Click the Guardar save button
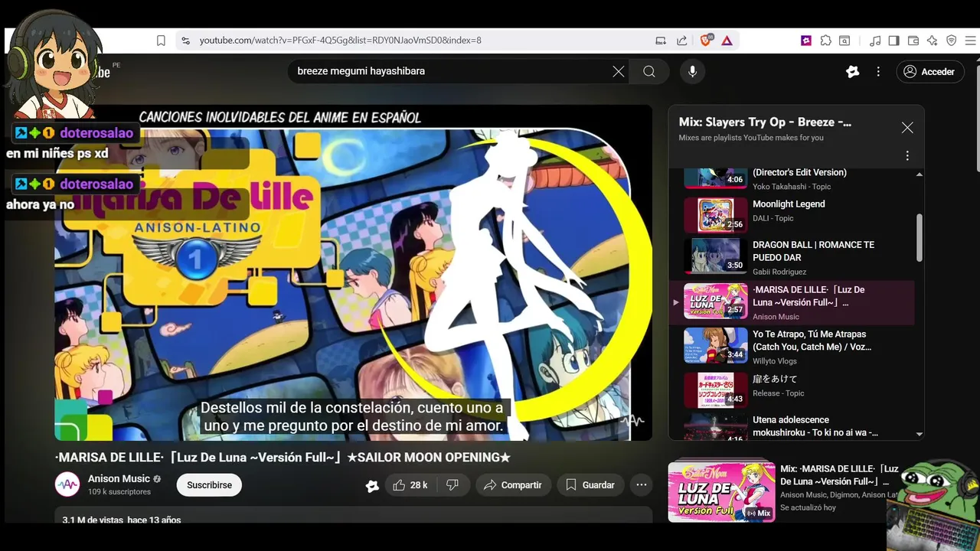980x551 pixels. (x=590, y=485)
